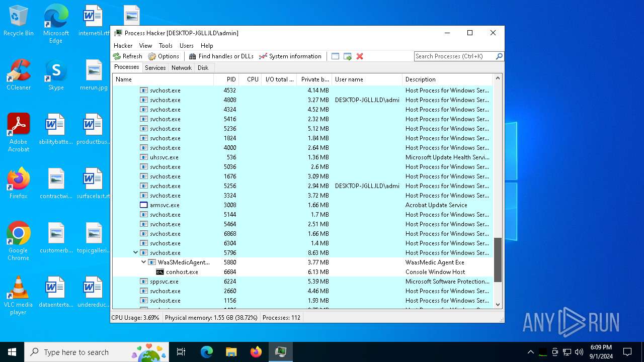Collapse the WaaSMedicAgent tree node
This screenshot has height=362, width=644.
(x=143, y=262)
